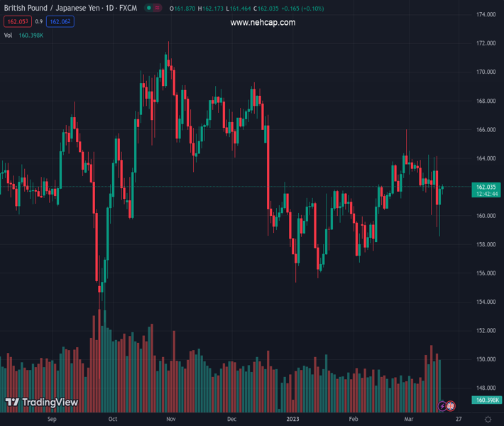Image resolution: width=504 pixels, height=426 pixels.
Task: Click the Mar label on the time axis
Action: (x=408, y=420)
